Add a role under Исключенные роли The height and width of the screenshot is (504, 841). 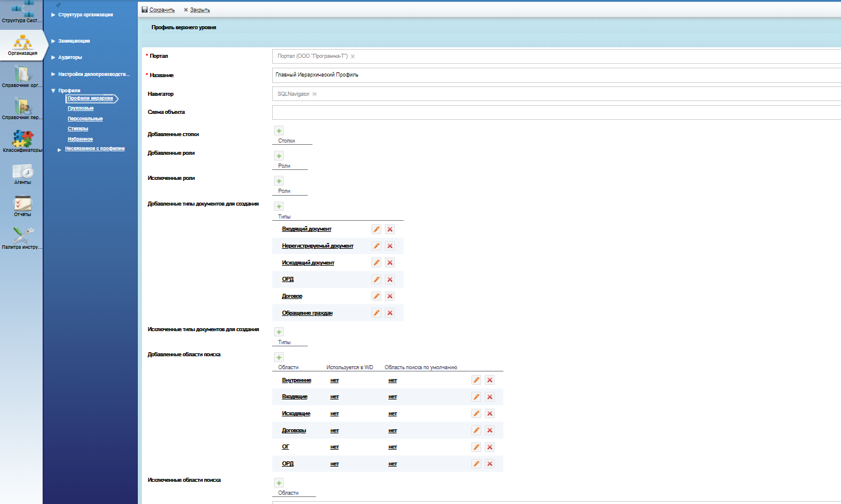click(x=279, y=181)
